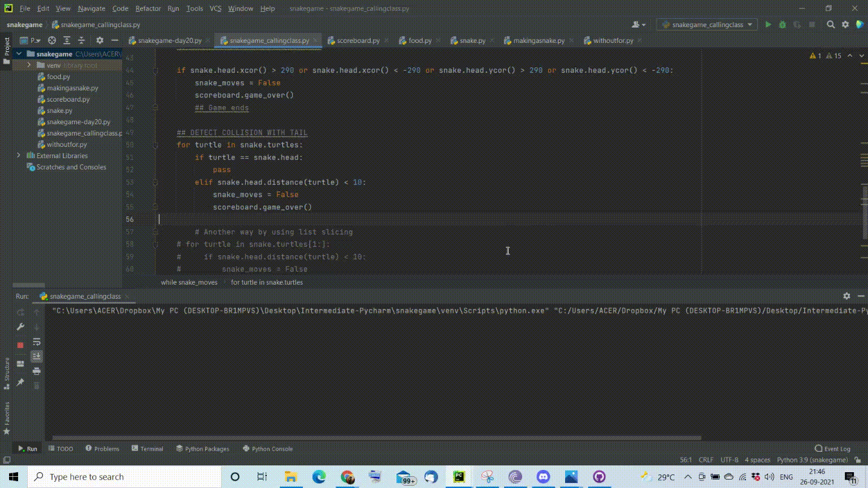
Task: Clear console output with the trash icon
Action: pos(37,386)
